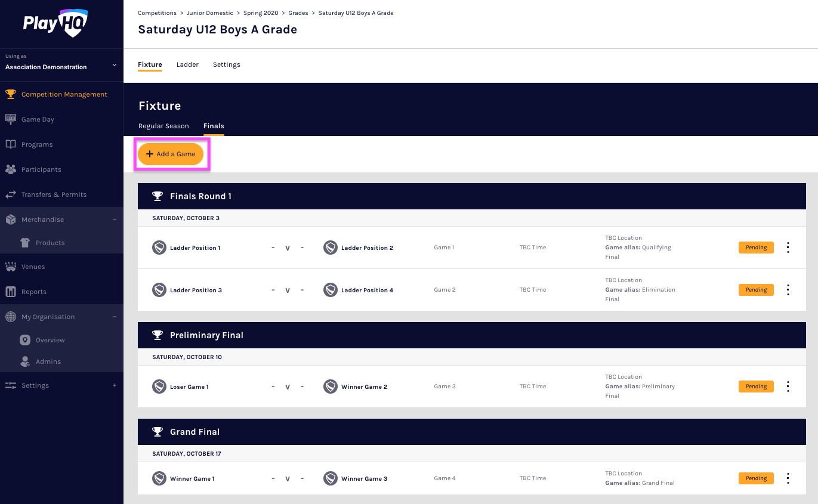
Task: Collapse the My Organisation section
Action: [x=115, y=317]
